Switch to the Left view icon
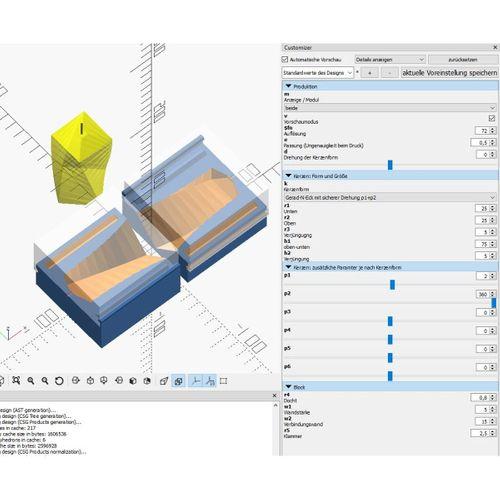This screenshot has width=500, height=500. click(119, 380)
